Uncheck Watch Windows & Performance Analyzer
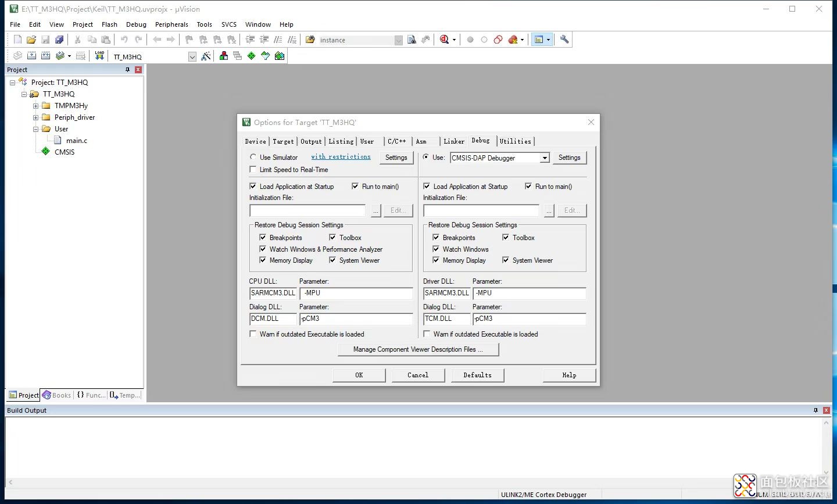The image size is (837, 504). point(263,249)
